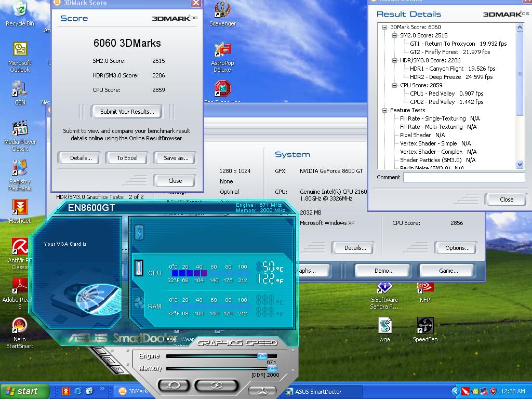Image resolution: width=532 pixels, height=399 pixels.
Task: Collapse the CPU Score: 2859 node
Action: (394, 85)
